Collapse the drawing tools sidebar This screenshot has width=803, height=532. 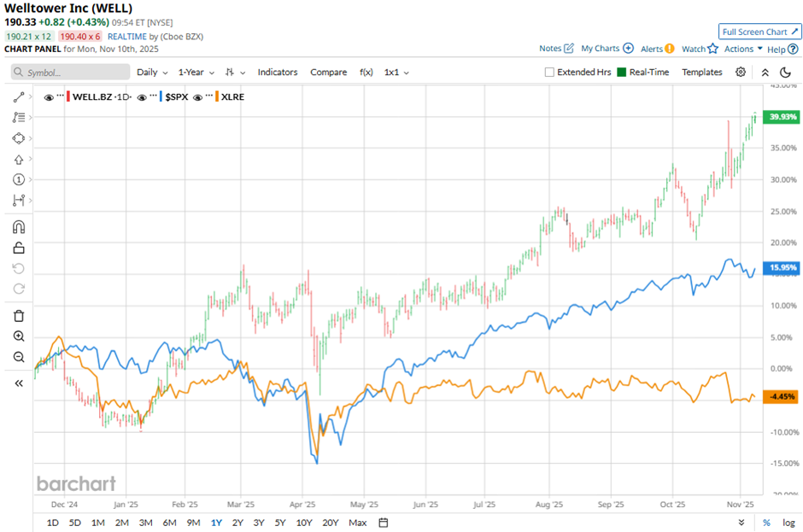(19, 383)
